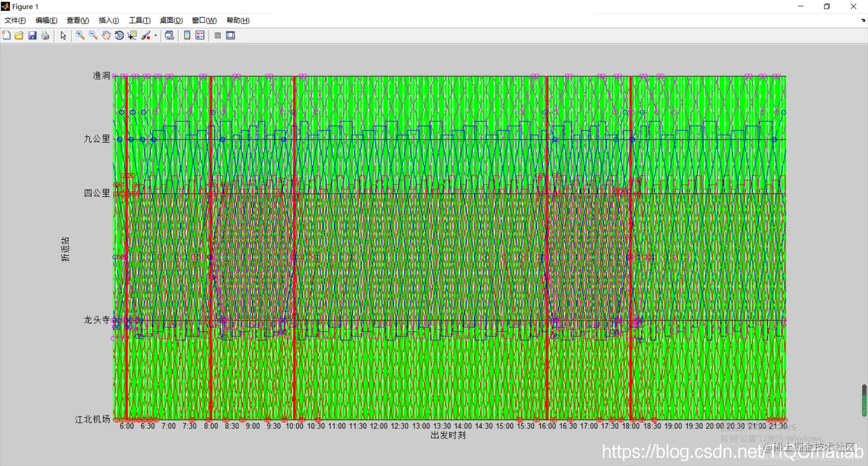Open the 编辑(E) menu
The width and height of the screenshot is (868, 466).
(x=46, y=21)
